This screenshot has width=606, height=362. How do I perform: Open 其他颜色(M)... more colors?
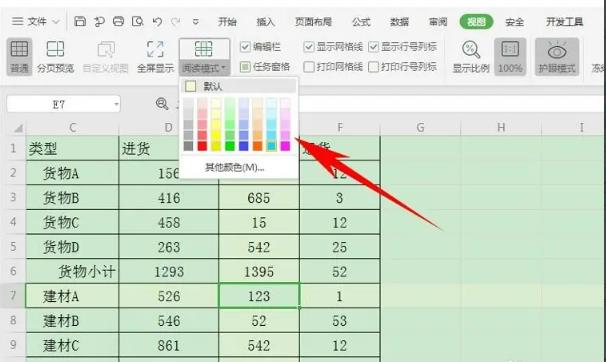tap(234, 167)
